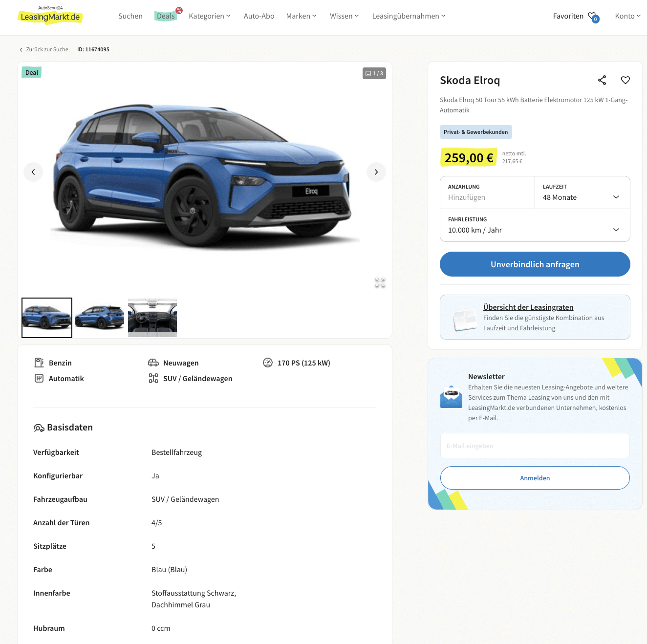
Task: Go to Auto-Abo page
Action: (x=259, y=16)
